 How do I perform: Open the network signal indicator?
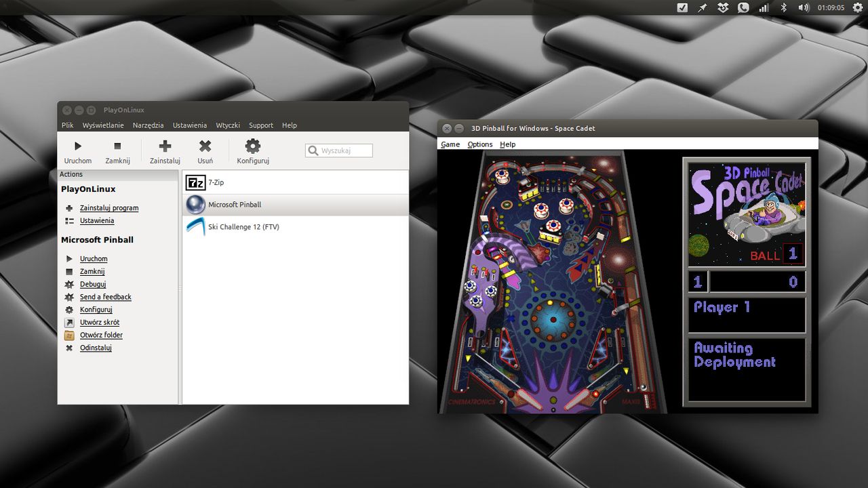(764, 7)
